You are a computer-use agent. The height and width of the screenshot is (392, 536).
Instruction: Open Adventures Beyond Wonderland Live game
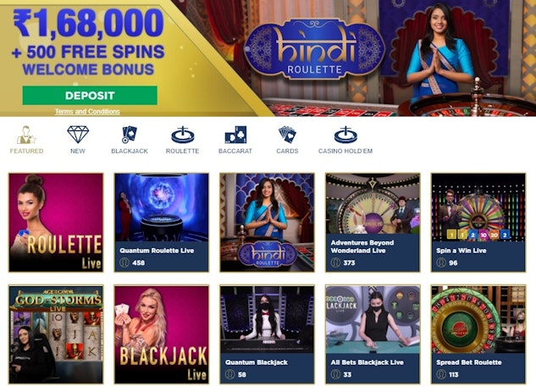(373, 223)
